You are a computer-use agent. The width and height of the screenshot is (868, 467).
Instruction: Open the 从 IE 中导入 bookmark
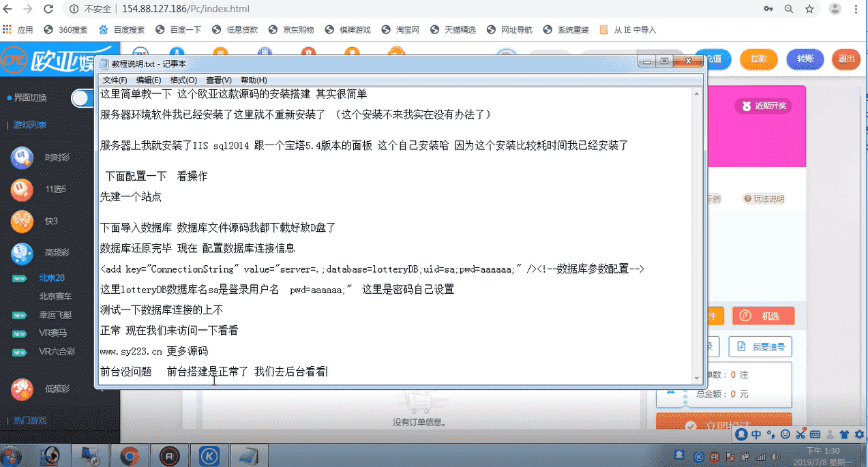point(628,30)
